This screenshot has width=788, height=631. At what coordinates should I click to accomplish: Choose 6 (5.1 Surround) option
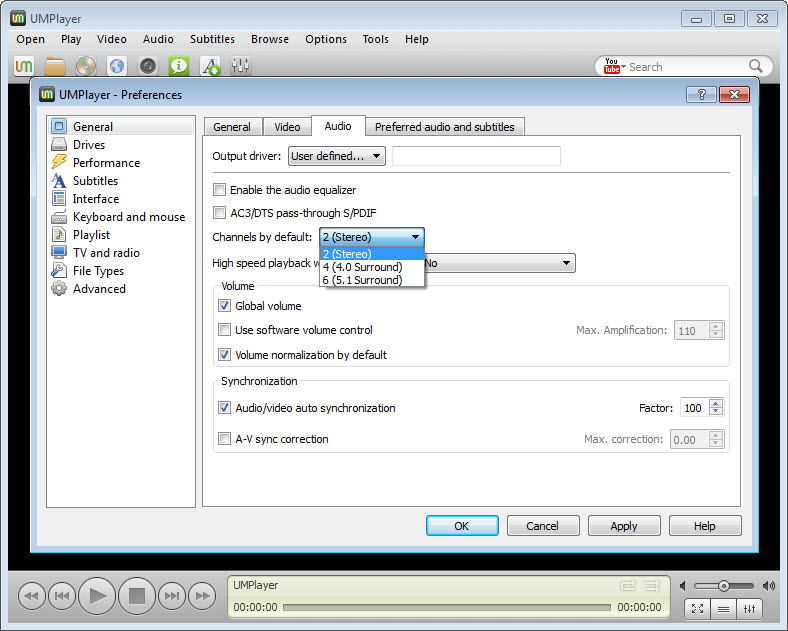(x=372, y=280)
